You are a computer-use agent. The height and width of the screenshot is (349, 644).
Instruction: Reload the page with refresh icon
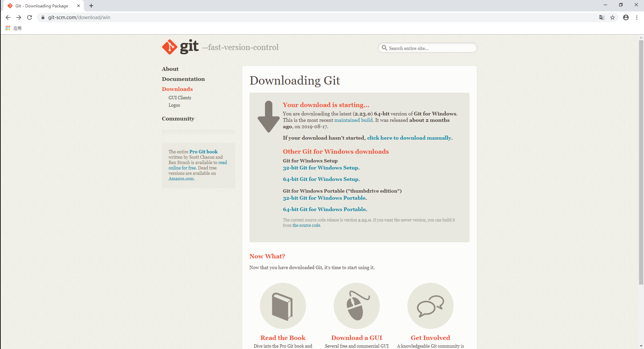tap(30, 17)
